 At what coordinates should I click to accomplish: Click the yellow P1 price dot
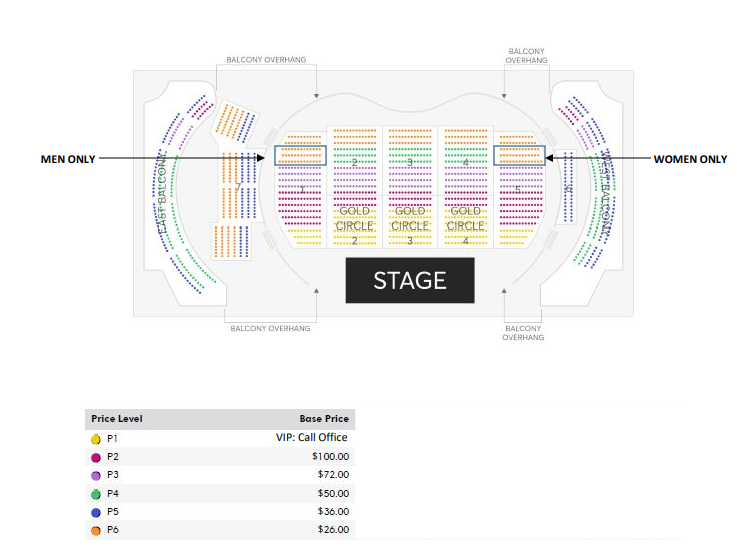click(x=96, y=439)
